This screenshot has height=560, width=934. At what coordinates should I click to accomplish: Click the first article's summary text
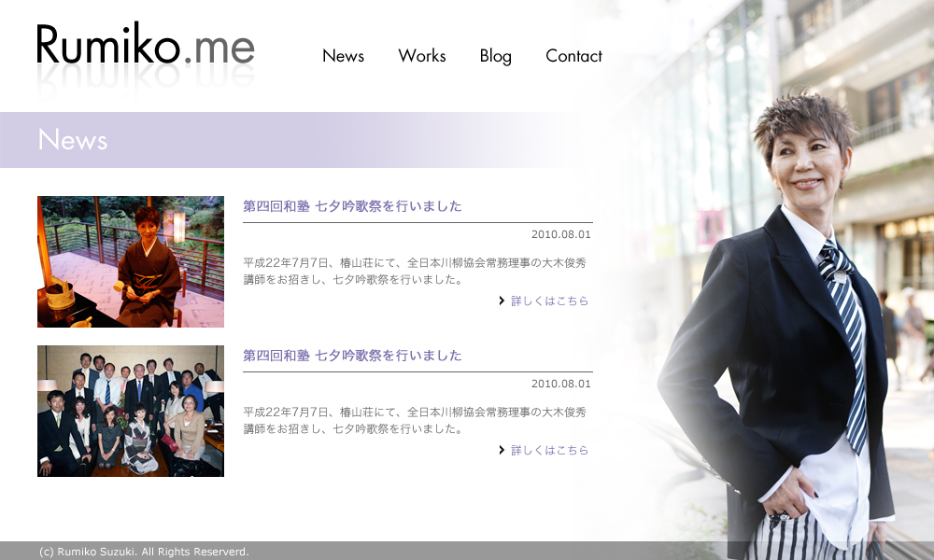pos(415,271)
